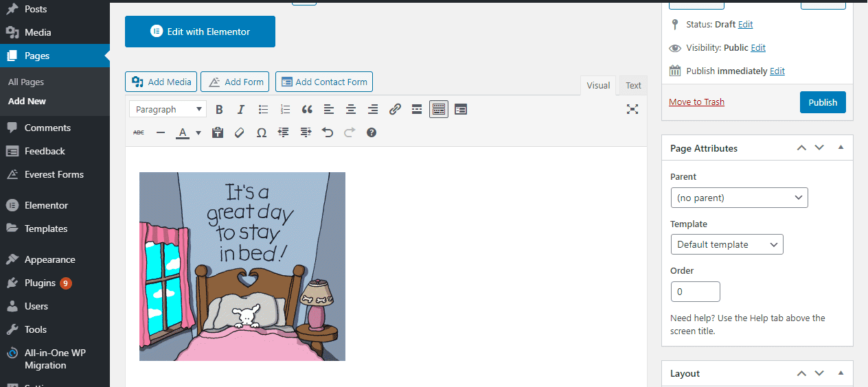
Task: Apply strikethrough formatting
Action: [139, 132]
